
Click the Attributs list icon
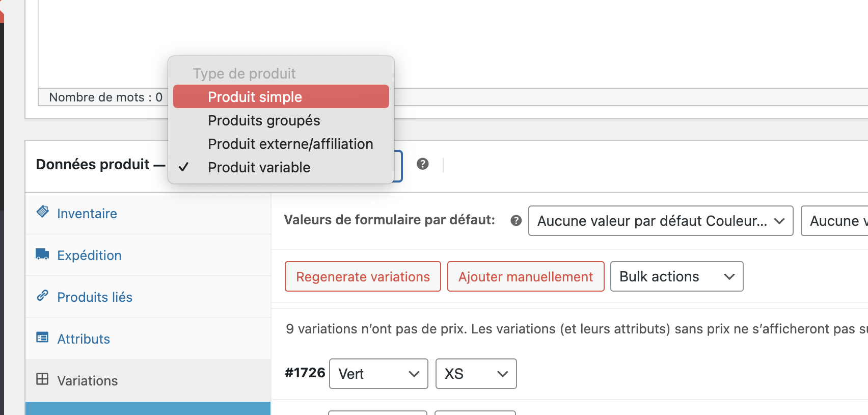tap(42, 338)
